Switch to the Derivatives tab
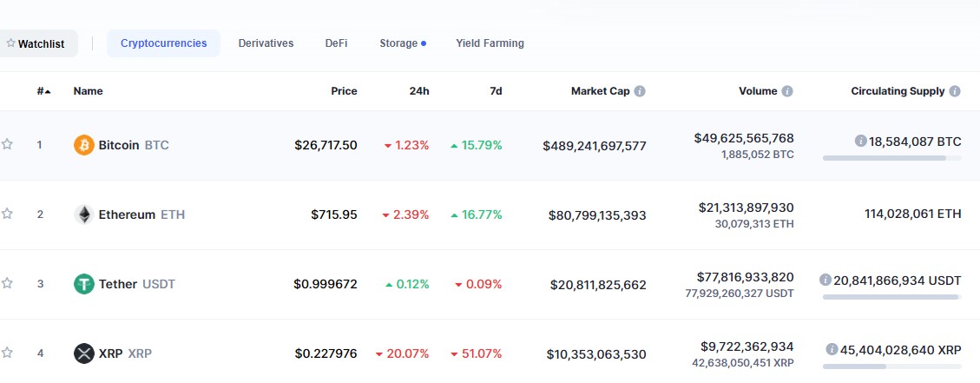Viewport: 980px width, 383px height. click(266, 43)
